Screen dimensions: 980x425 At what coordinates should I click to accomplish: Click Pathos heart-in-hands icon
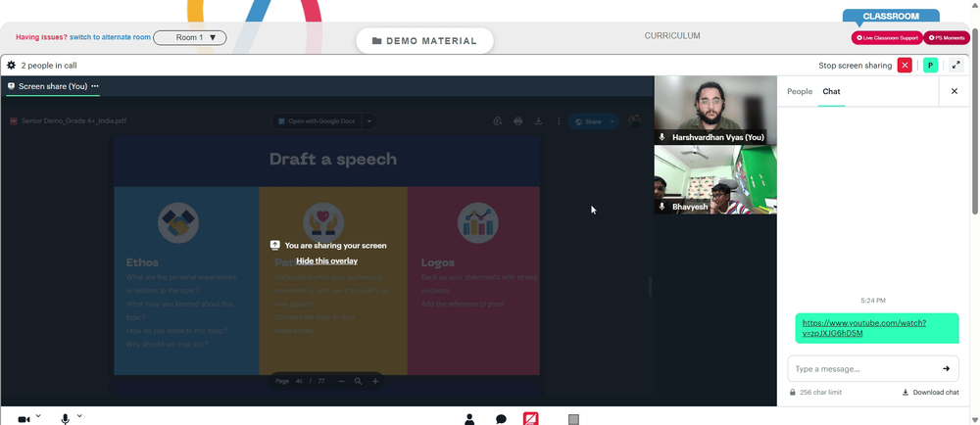323,223
